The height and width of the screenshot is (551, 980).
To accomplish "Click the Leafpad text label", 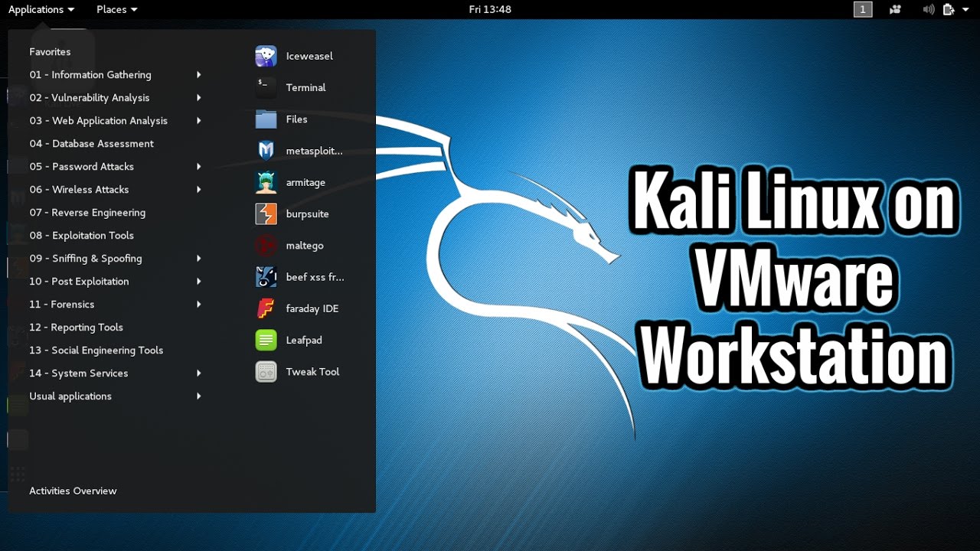I will (304, 341).
